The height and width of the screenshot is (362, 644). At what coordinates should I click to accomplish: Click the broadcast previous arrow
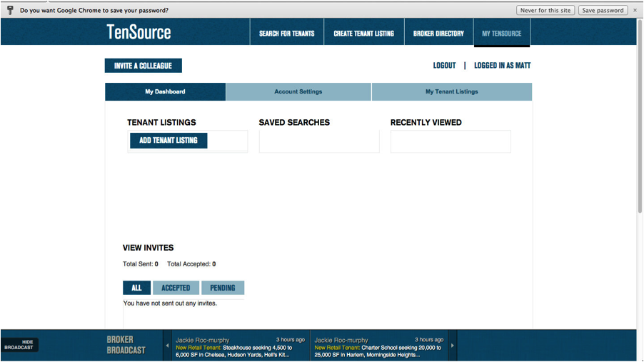coord(167,345)
